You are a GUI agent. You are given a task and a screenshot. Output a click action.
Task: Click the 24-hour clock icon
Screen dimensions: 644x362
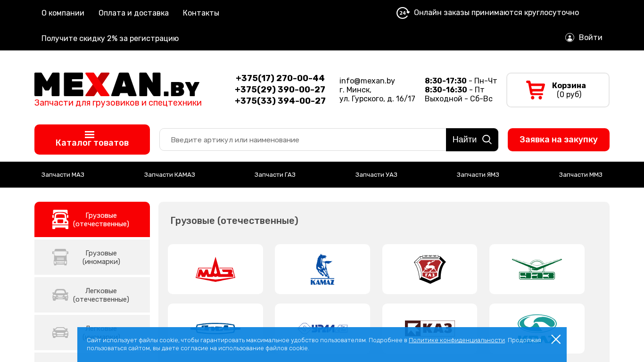pos(403,13)
